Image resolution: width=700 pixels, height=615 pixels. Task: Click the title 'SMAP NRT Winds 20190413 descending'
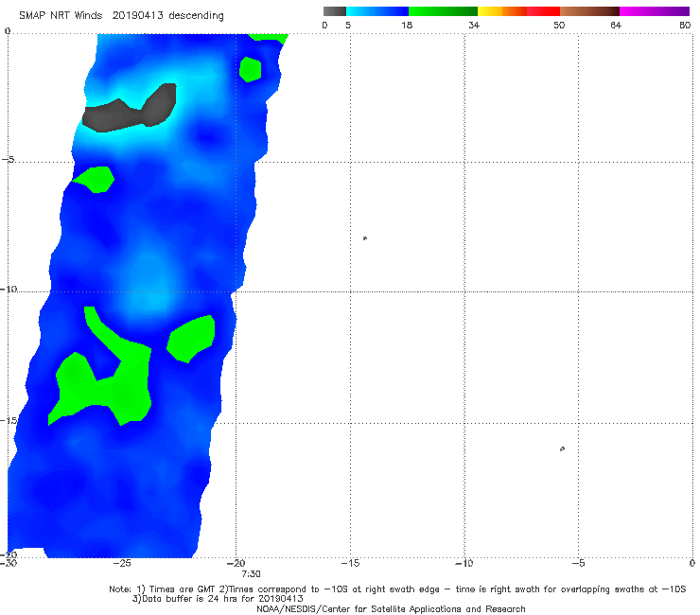point(121,16)
